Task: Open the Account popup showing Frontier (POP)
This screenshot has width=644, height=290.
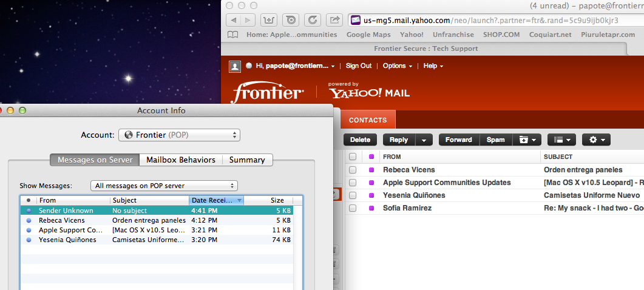Action: pyautogui.click(x=179, y=135)
